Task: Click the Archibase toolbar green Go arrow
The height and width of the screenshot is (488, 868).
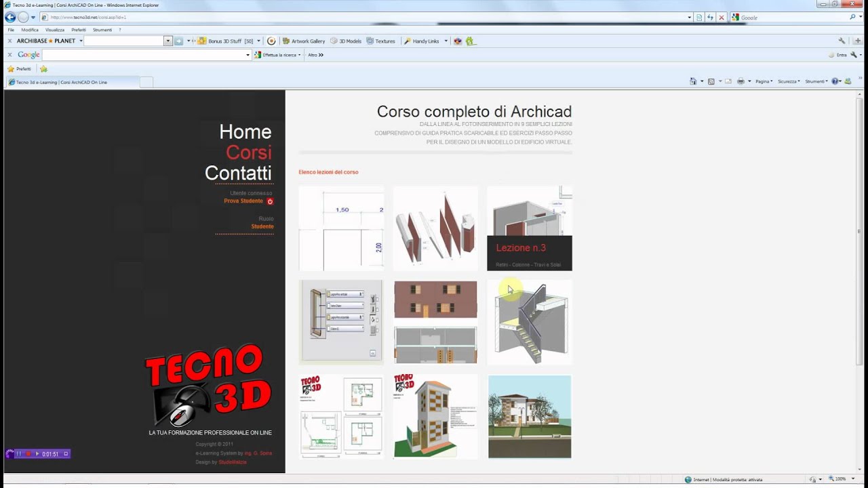Action: click(179, 41)
